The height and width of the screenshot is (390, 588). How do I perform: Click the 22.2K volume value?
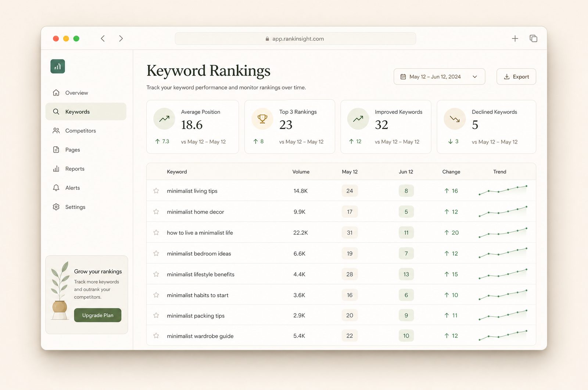300,232
